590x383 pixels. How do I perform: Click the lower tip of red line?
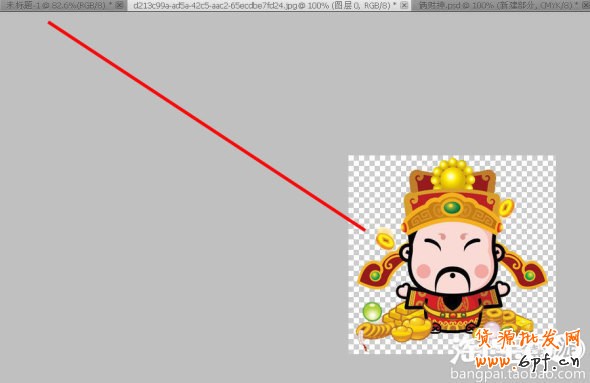pyautogui.click(x=364, y=229)
